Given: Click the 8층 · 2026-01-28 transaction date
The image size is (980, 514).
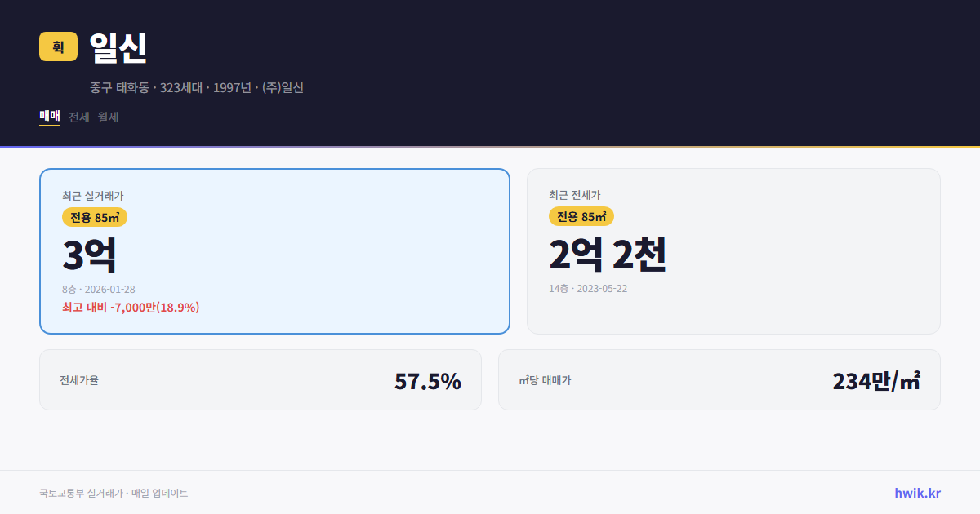Looking at the screenshot, I should click(100, 288).
